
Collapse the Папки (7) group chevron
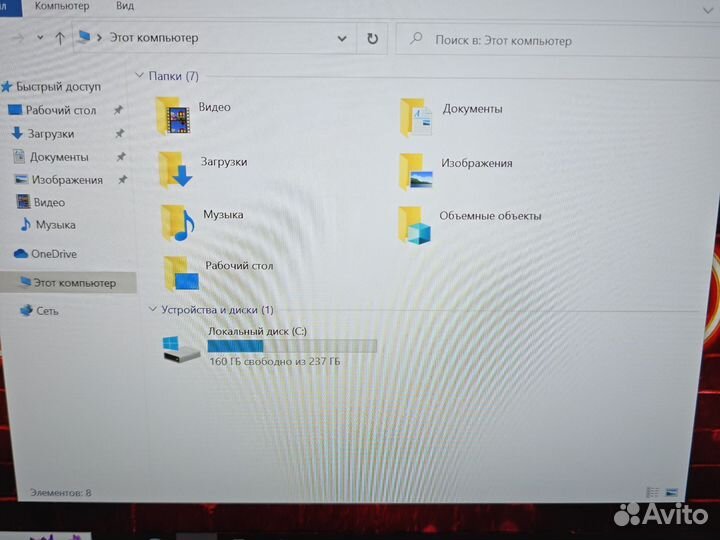point(140,75)
